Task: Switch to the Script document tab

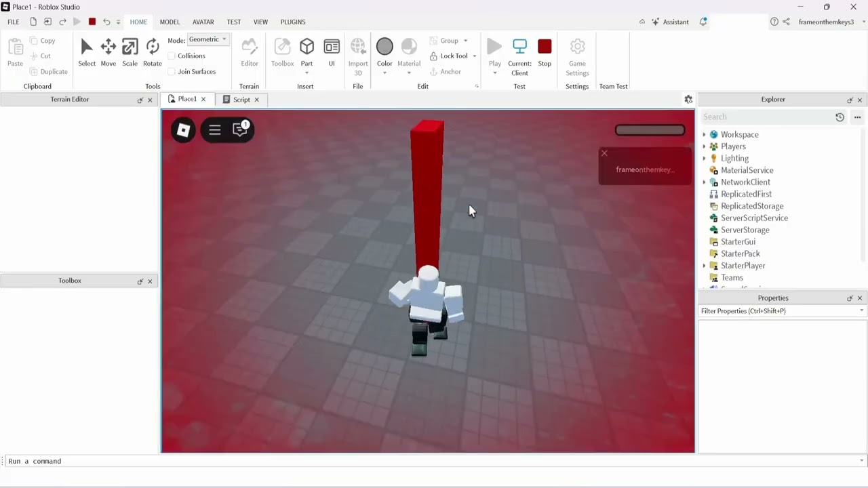Action: [241, 100]
